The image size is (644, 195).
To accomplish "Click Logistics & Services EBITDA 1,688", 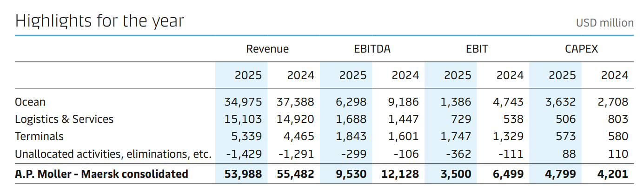I will (x=351, y=119).
